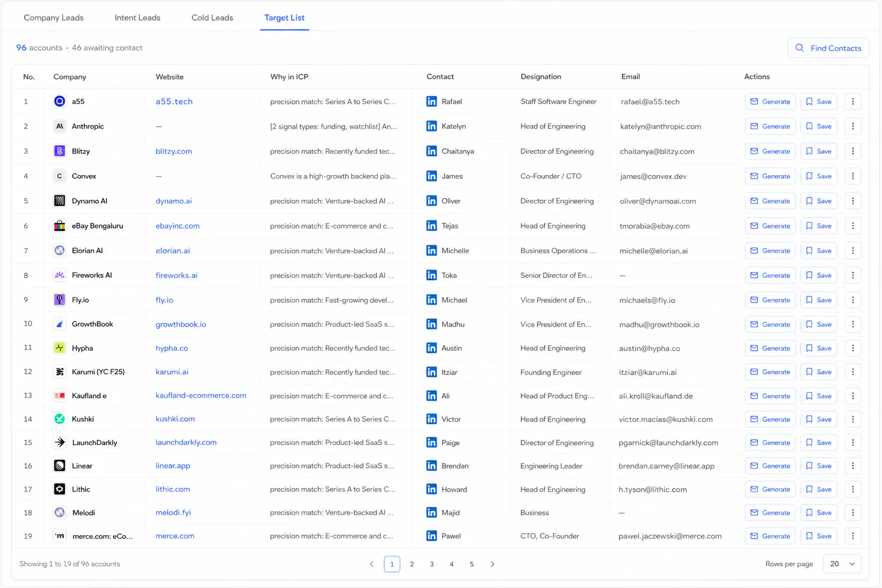Image resolution: width=882 pixels, height=588 pixels.
Task: Click the Why in ICP column header
Action: coord(289,77)
